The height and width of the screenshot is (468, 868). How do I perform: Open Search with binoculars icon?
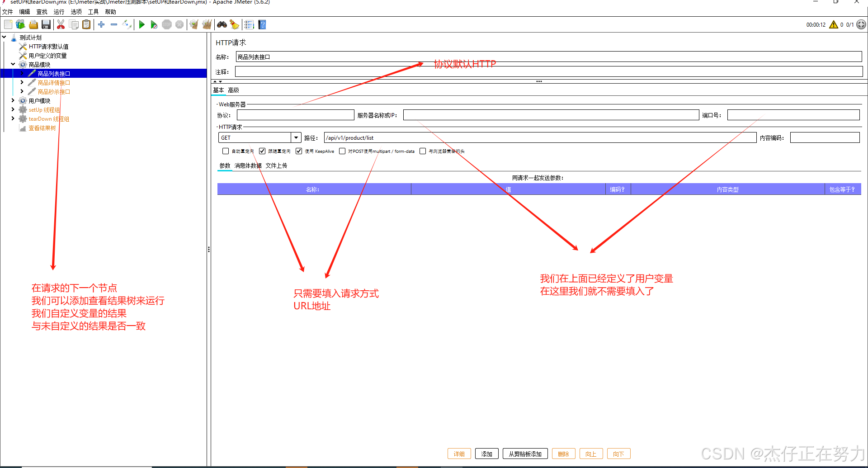pos(222,24)
